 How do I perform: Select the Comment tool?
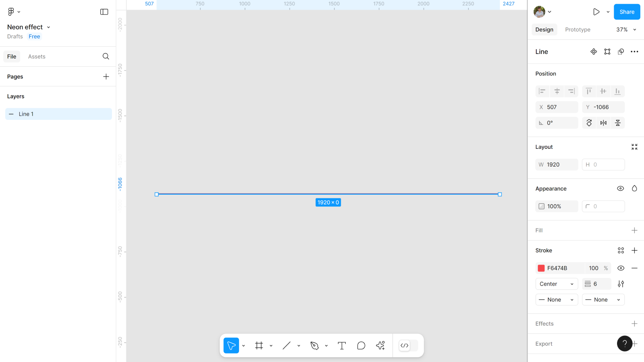[x=361, y=346]
